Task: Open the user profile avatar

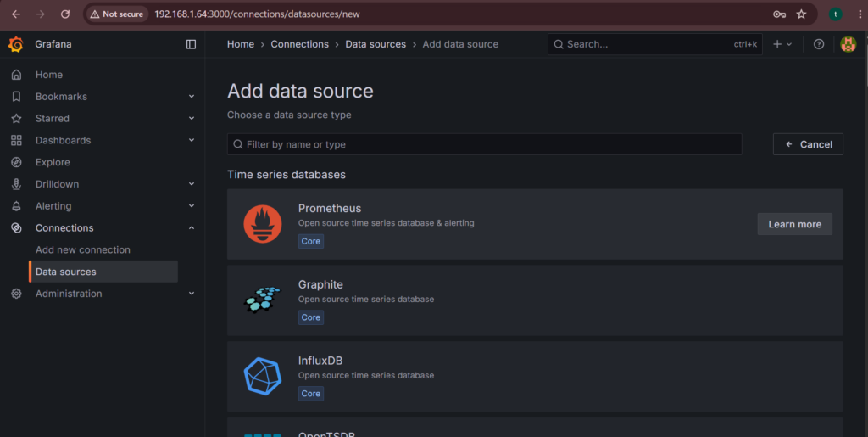Action: click(848, 44)
